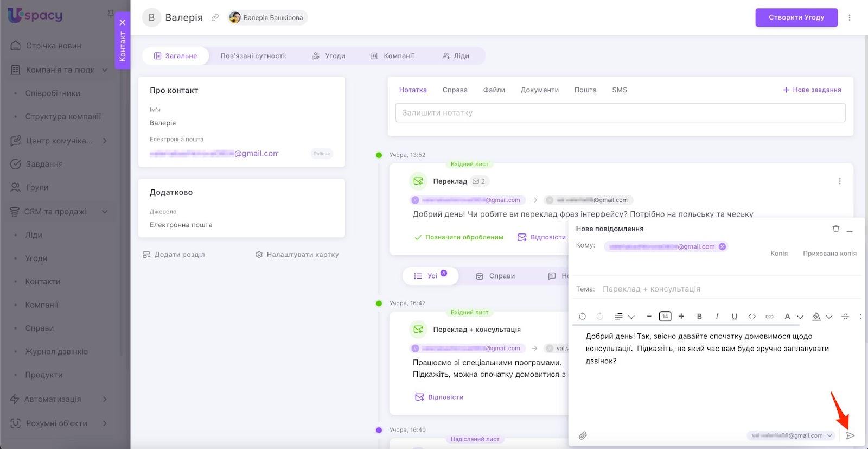
Task: Open the sender email address dropdown
Action: (791, 435)
